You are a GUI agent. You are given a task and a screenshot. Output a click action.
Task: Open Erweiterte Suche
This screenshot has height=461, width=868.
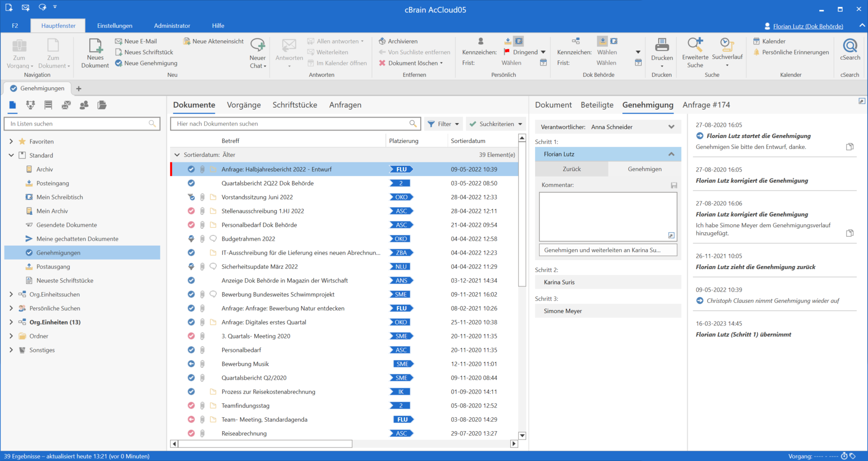coord(695,52)
